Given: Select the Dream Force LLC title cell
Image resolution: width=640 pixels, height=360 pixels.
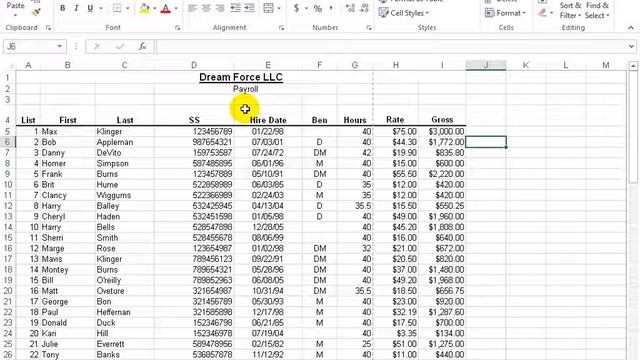Looking at the screenshot, I should pyautogui.click(x=241, y=77).
